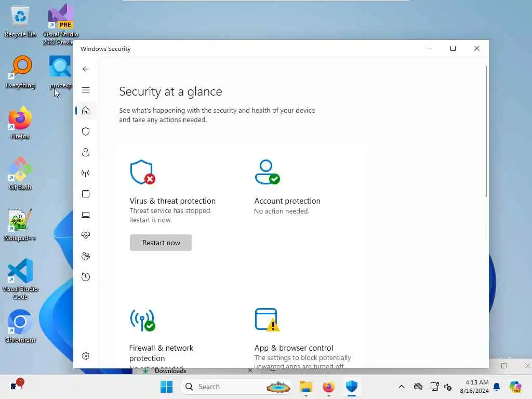Open Account protection from the sidebar person icon
This screenshot has height=399, width=532.
tap(86, 152)
